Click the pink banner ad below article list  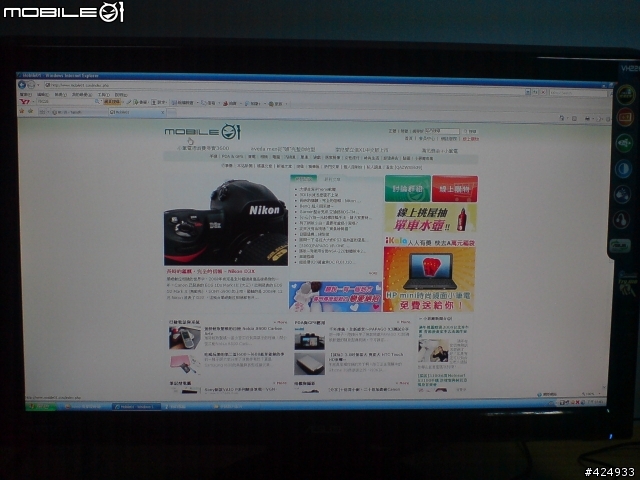(335, 296)
